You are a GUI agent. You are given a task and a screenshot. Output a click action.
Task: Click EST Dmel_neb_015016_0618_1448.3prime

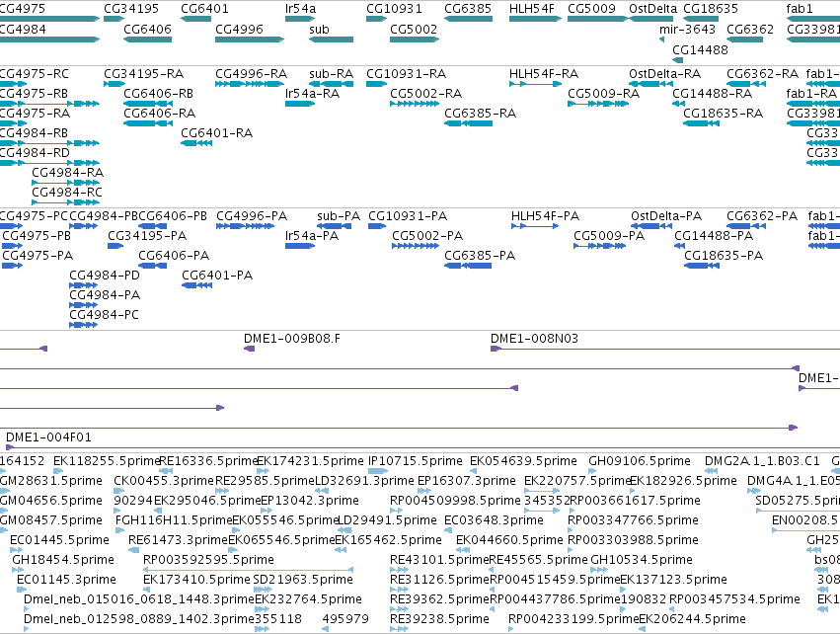(x=139, y=599)
